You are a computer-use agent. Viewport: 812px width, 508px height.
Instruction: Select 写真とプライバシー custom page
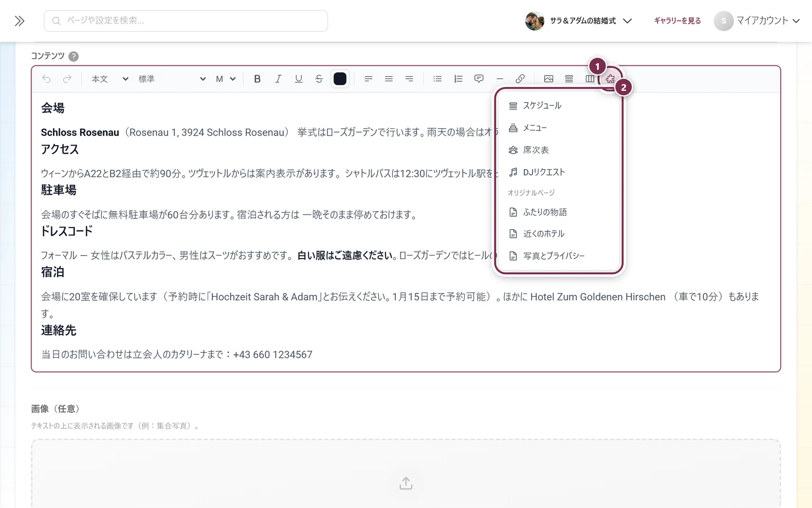(x=558, y=256)
